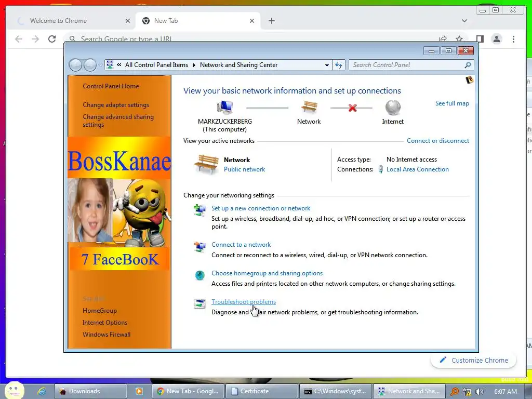Viewport: 532px width, 399px height.
Task: Click the Control Panel address bar icon
Action: pyautogui.click(x=110, y=65)
